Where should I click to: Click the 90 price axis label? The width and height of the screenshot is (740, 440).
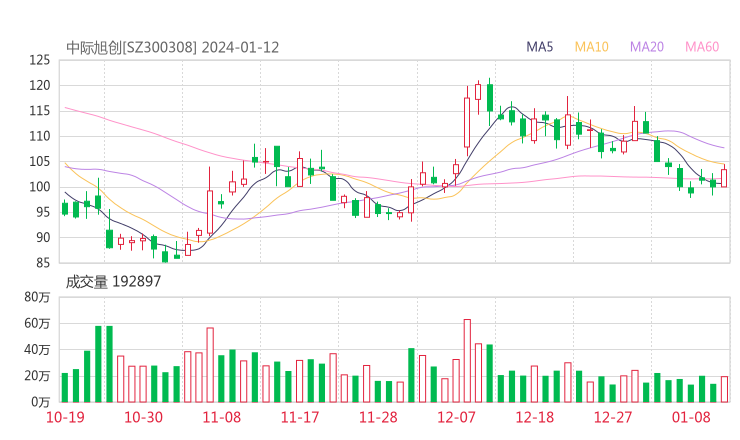(x=43, y=238)
